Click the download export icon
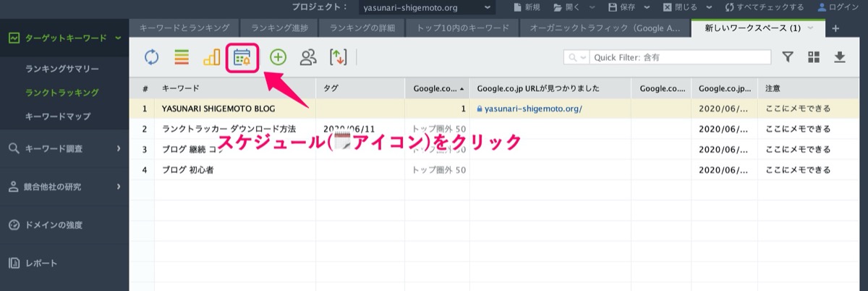 (840, 57)
